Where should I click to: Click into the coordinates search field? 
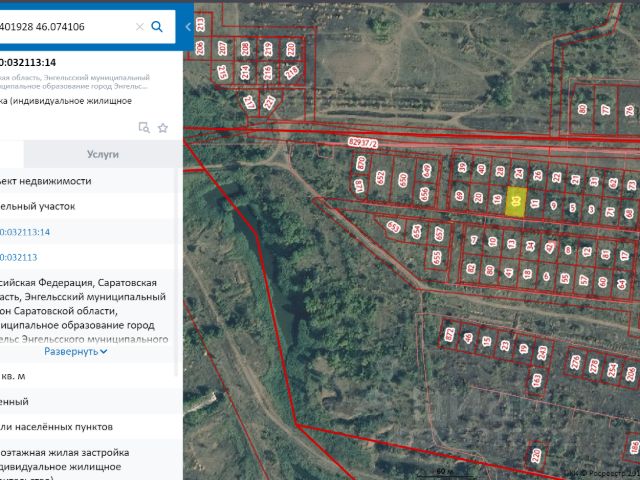click(x=65, y=27)
